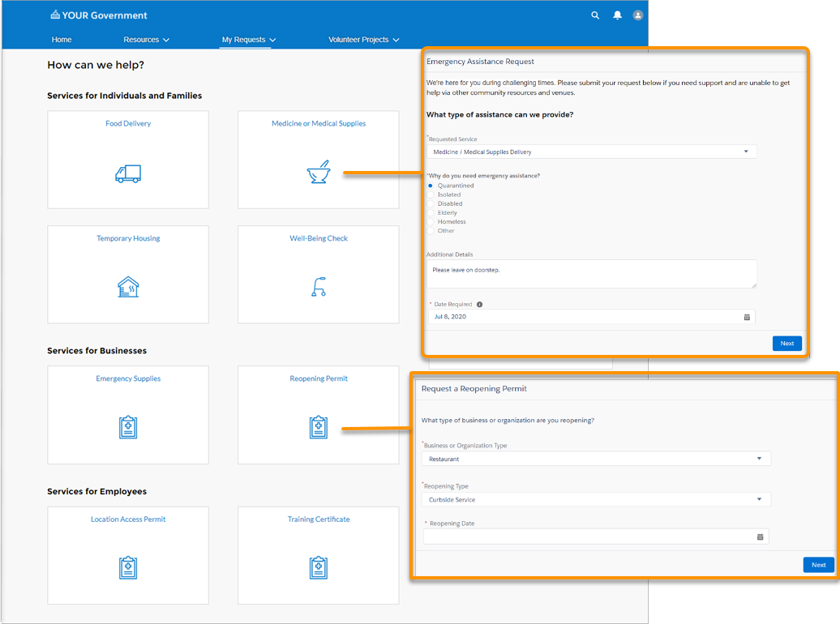Open the Volunteer Projects menu
Viewport: 840px width, 624px height.
click(363, 40)
